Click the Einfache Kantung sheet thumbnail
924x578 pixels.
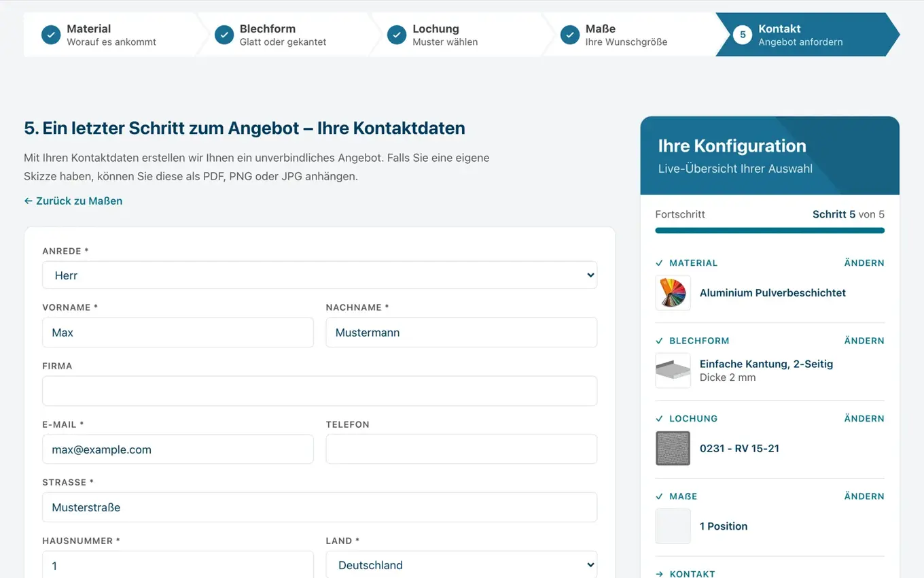(673, 371)
